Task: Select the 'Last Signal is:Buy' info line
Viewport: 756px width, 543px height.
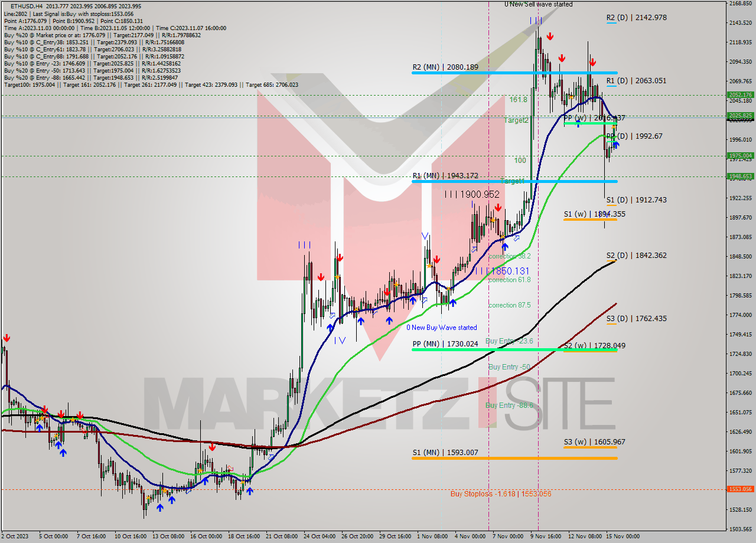Action: click(x=69, y=14)
